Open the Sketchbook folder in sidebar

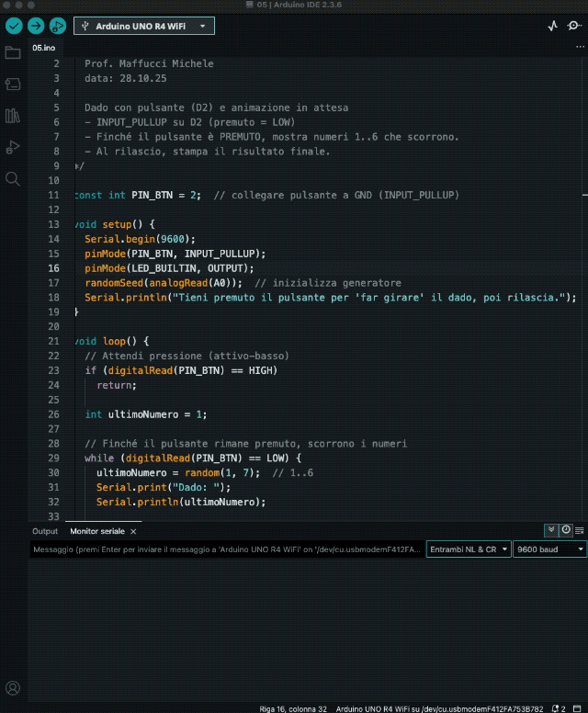coord(13,52)
